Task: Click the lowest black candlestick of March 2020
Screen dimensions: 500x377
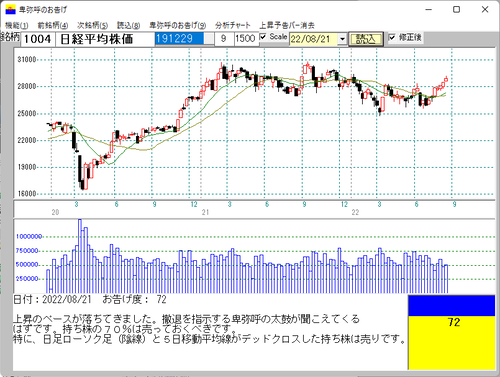Action: click(x=82, y=185)
